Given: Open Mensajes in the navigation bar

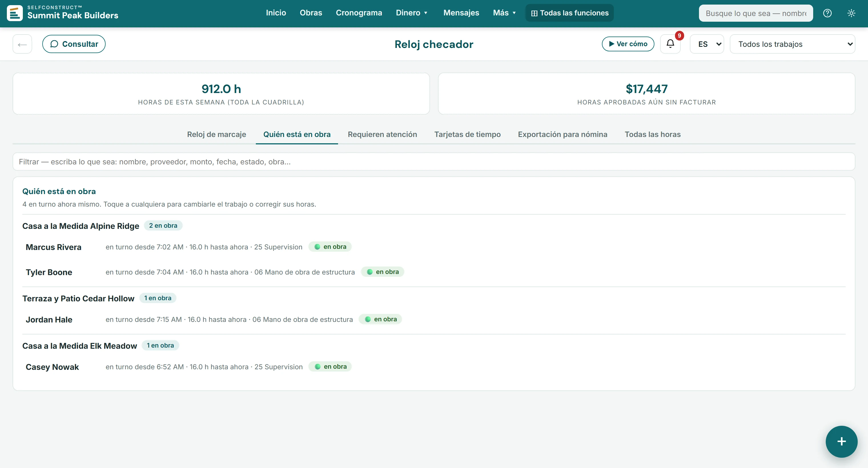Looking at the screenshot, I should coord(461,13).
